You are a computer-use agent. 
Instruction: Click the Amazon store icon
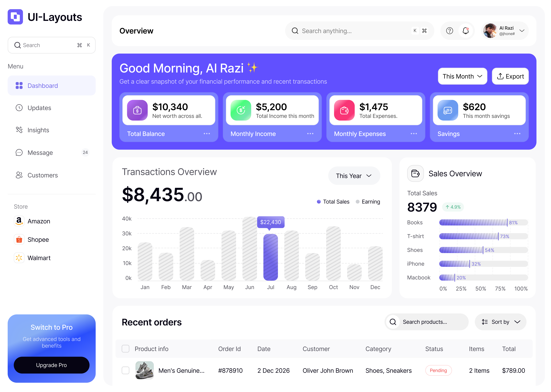coord(19,221)
